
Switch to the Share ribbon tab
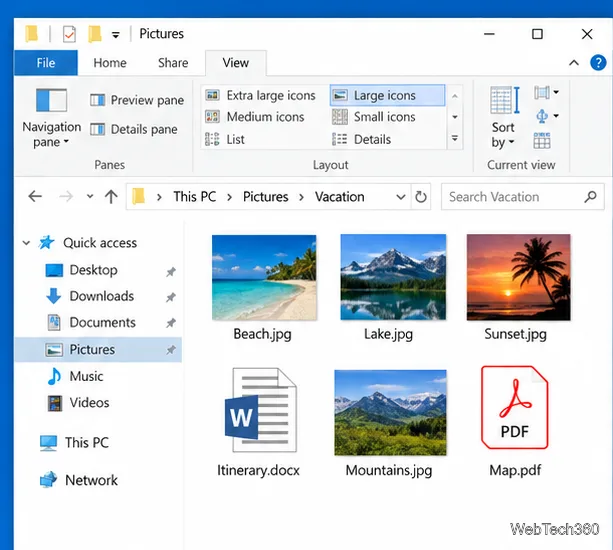[x=173, y=63]
